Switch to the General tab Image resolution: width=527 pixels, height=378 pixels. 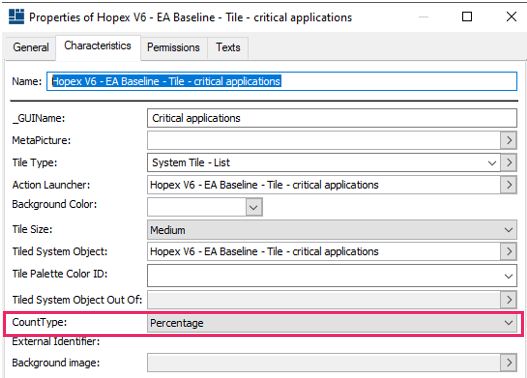click(31, 47)
